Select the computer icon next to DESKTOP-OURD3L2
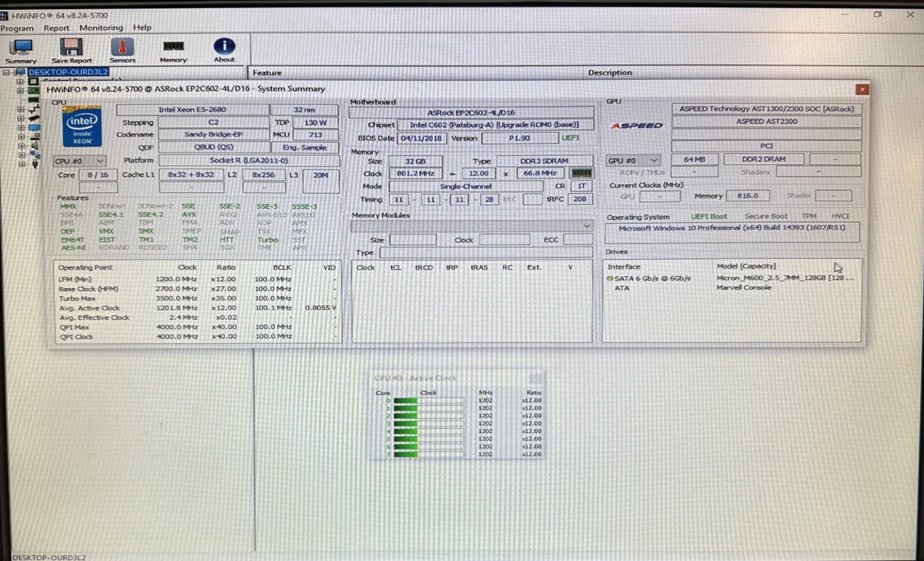This screenshot has width=924, height=561. (x=21, y=72)
